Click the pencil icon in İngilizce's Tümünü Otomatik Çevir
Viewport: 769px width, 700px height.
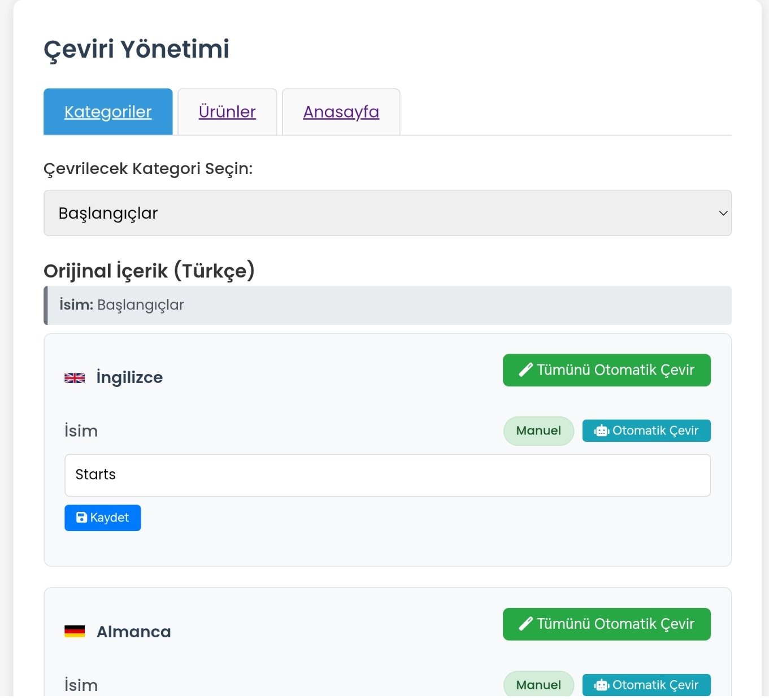(x=525, y=370)
